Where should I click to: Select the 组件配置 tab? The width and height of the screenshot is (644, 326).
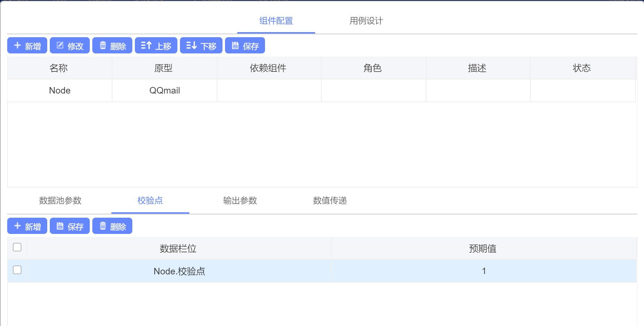pyautogui.click(x=276, y=21)
